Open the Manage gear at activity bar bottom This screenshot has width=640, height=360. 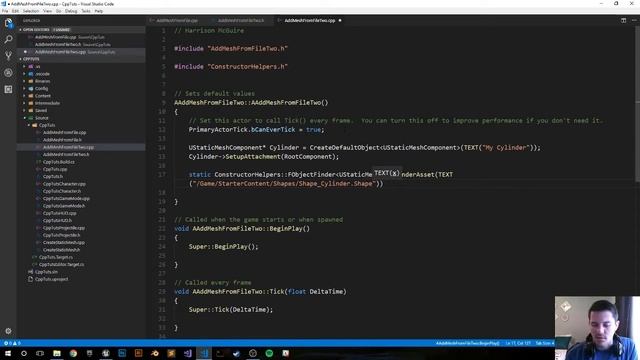click(8, 331)
